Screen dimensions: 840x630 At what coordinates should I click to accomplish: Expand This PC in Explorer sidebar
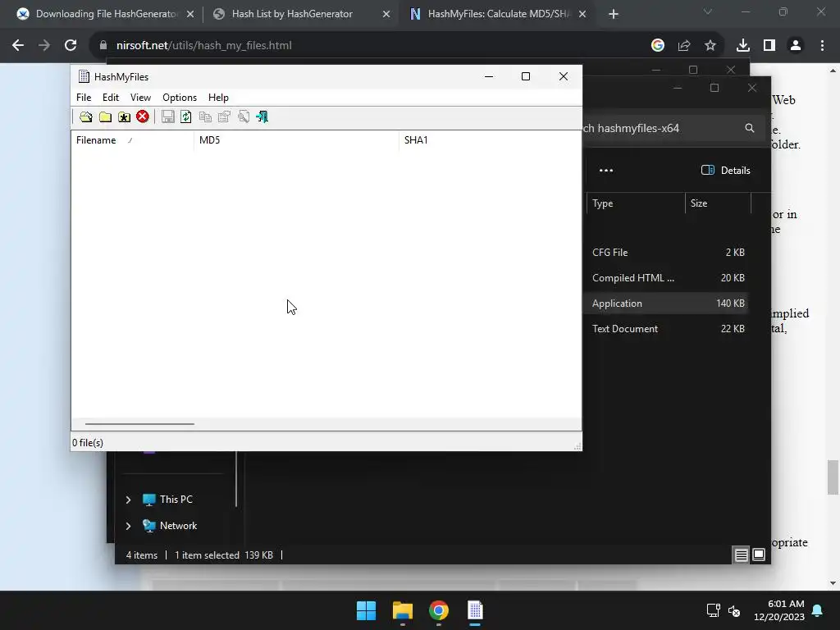pyautogui.click(x=129, y=500)
